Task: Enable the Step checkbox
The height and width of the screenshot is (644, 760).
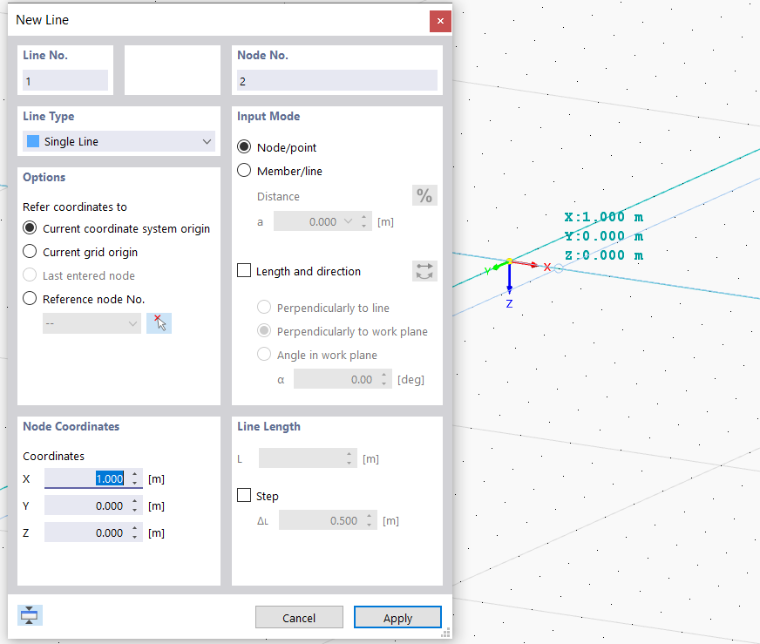Action: tap(244, 495)
